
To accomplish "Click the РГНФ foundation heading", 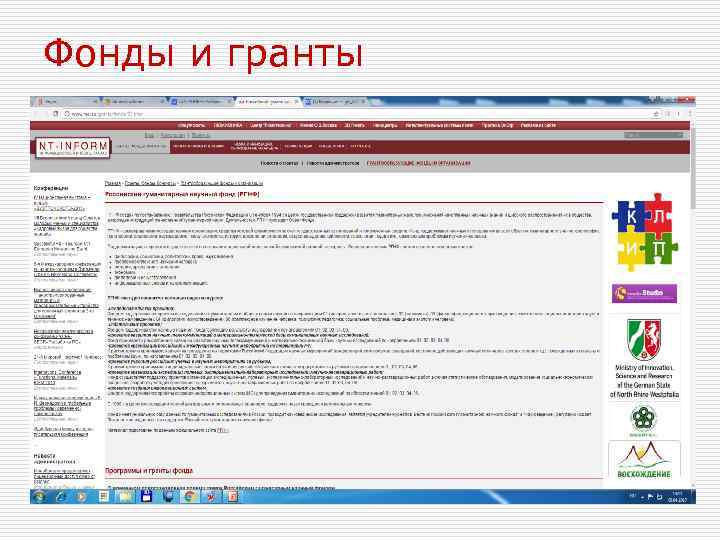I will [182, 195].
